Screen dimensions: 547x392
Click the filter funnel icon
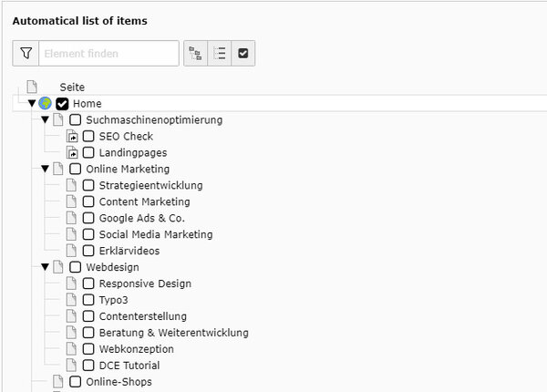[x=26, y=54]
